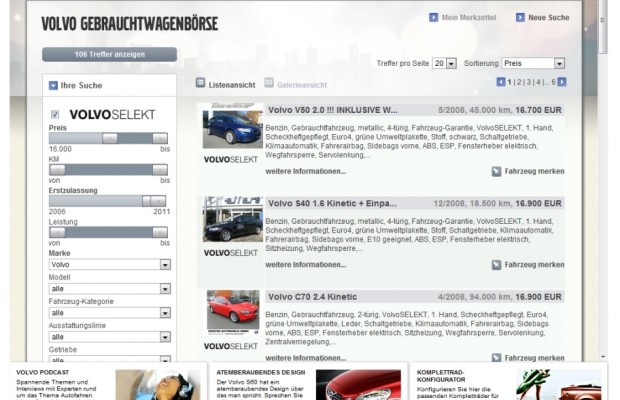
Task: Click the Leistung slider upper handle
Action: [x=160, y=232]
